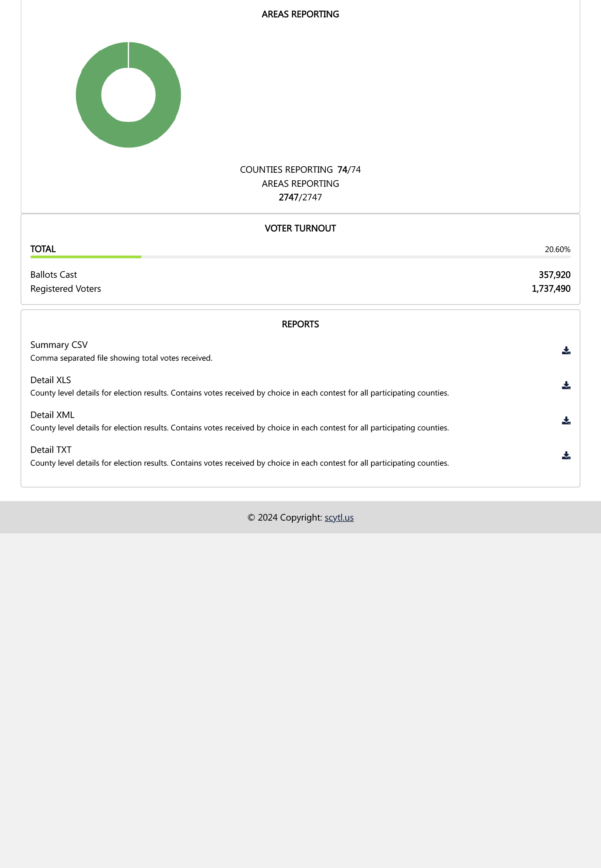Screen dimensions: 601x868
Task: Click the Summary CSV report title
Action: click(x=59, y=345)
